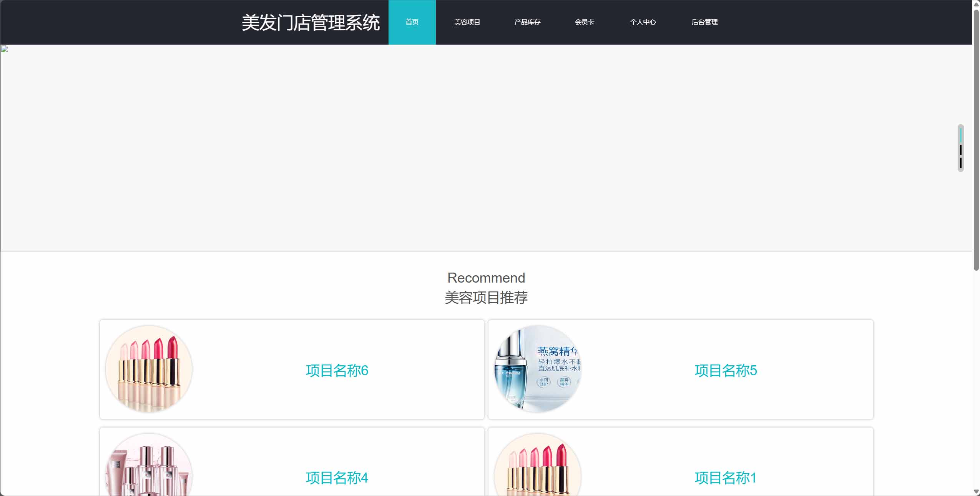Select the first carousel indicator bar
This screenshot has height=496, width=980.
960,135
